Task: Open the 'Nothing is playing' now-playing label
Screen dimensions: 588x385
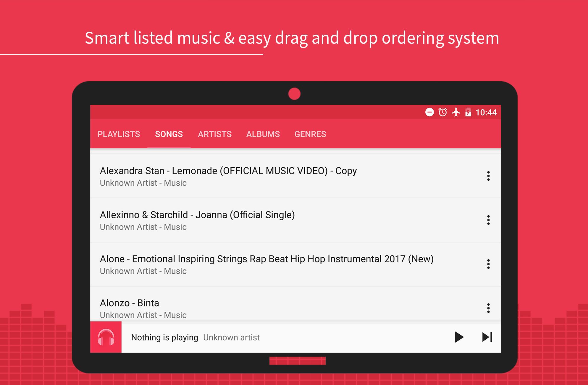Action: [x=164, y=337]
